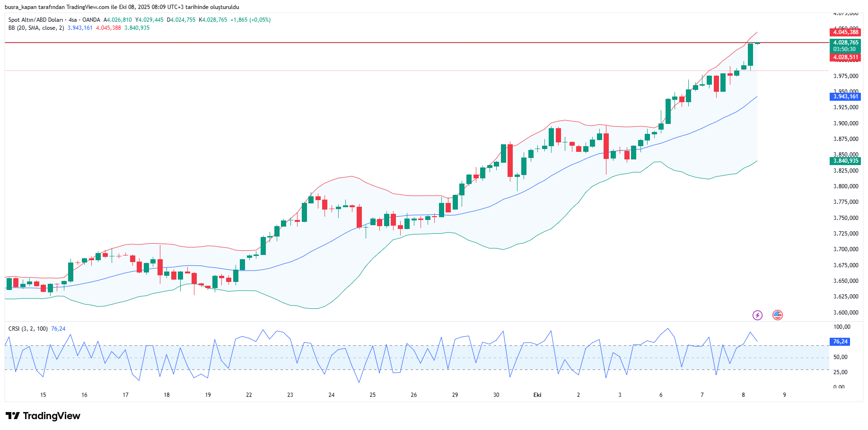Open the CRSI (3, 2, 100) indicator legend
Viewport: 868px width, 430px height.
(28, 329)
